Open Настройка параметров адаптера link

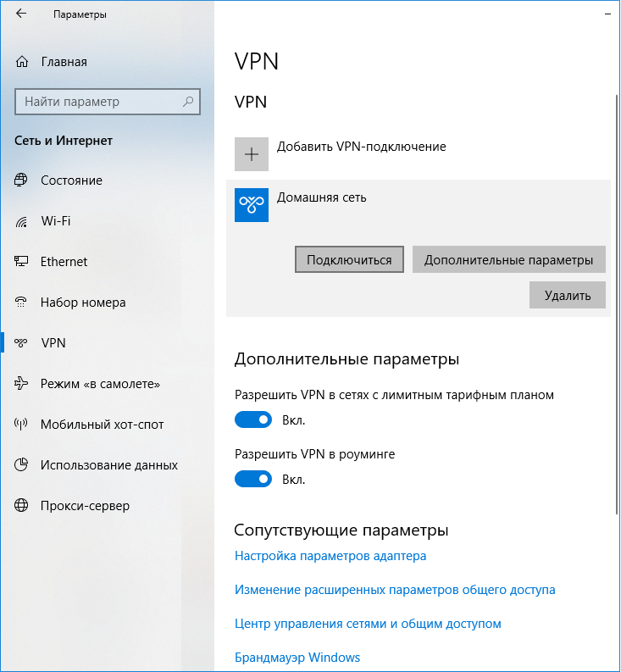click(330, 556)
